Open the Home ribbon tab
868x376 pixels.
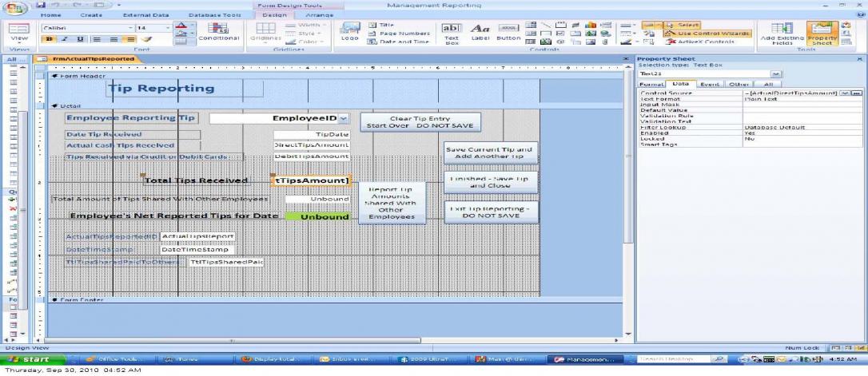(51, 15)
